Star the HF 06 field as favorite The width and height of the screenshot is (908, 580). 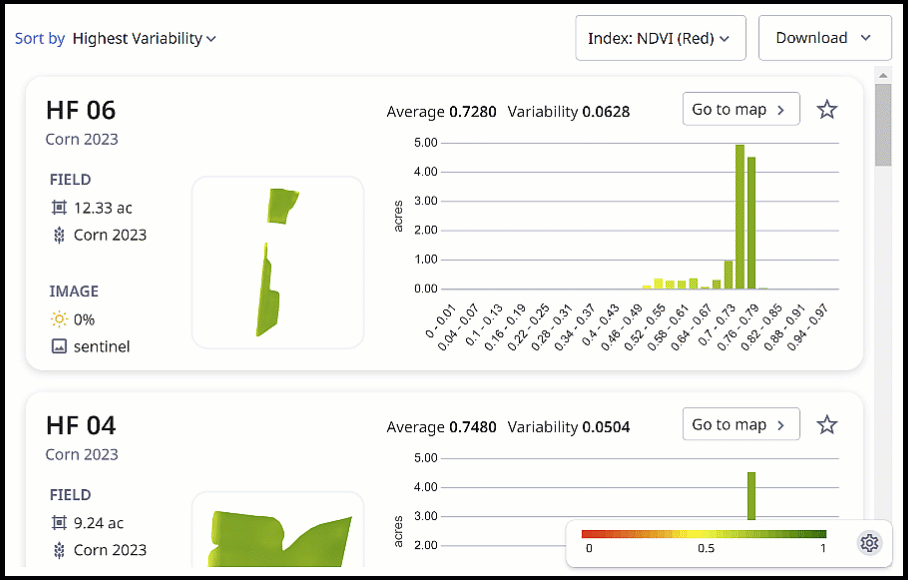pos(826,109)
